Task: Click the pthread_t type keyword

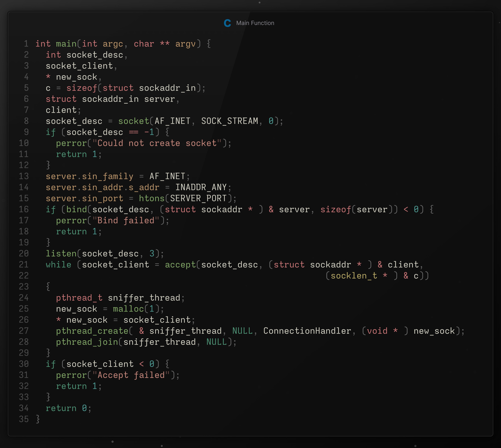Action: click(79, 298)
